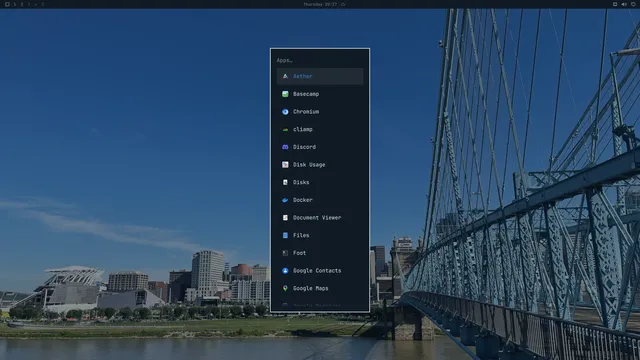Screen dimensions: 640x360
Task: Launch the Disk Usage icon
Action: click(x=285, y=164)
